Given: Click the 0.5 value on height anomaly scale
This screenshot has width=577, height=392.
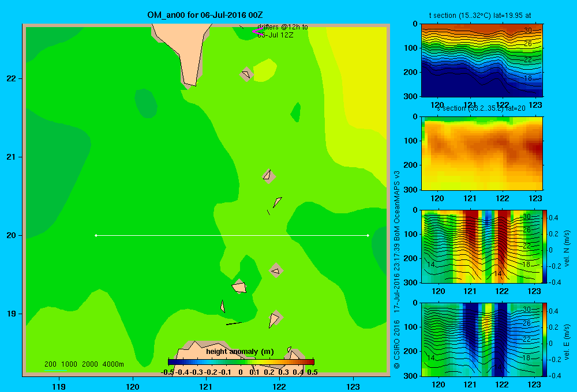Looking at the screenshot, I should point(312,372).
